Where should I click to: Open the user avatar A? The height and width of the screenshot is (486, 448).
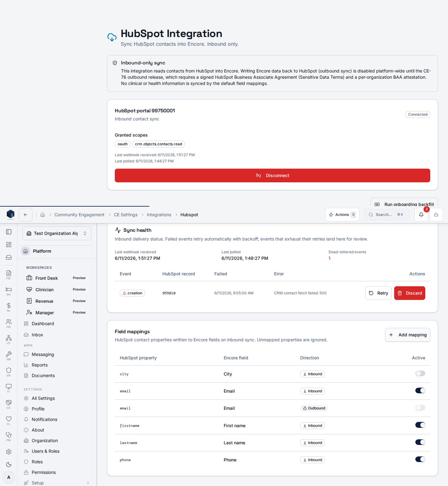point(9,477)
